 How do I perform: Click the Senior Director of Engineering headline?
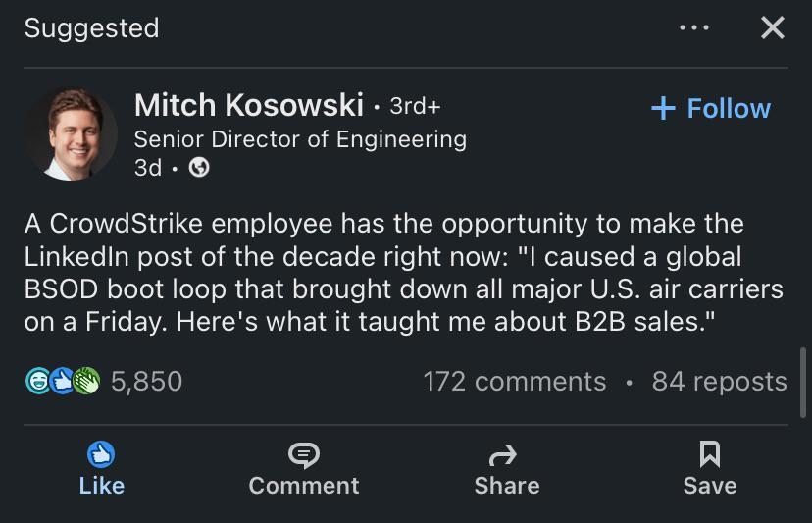(x=300, y=139)
